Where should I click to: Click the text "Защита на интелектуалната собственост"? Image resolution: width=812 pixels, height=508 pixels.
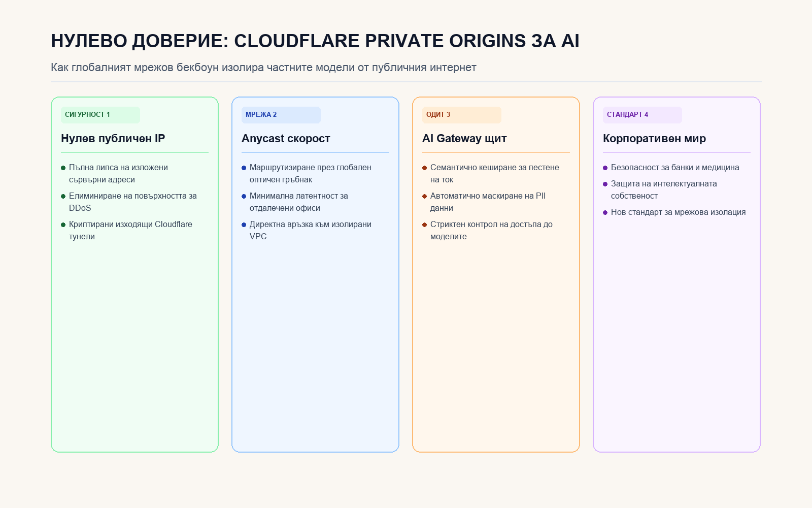pos(664,190)
